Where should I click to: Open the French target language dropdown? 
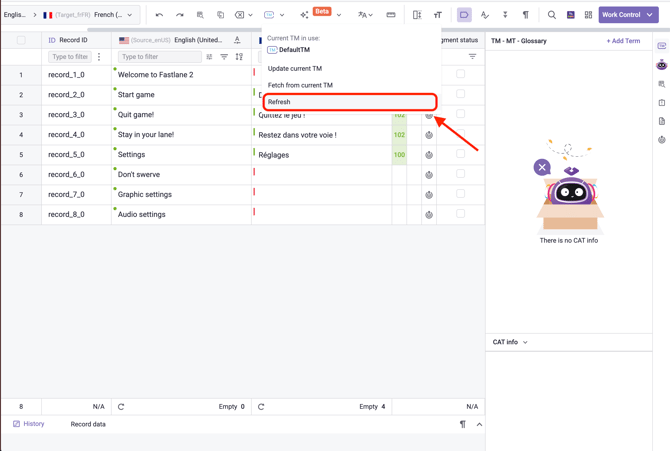90,15
